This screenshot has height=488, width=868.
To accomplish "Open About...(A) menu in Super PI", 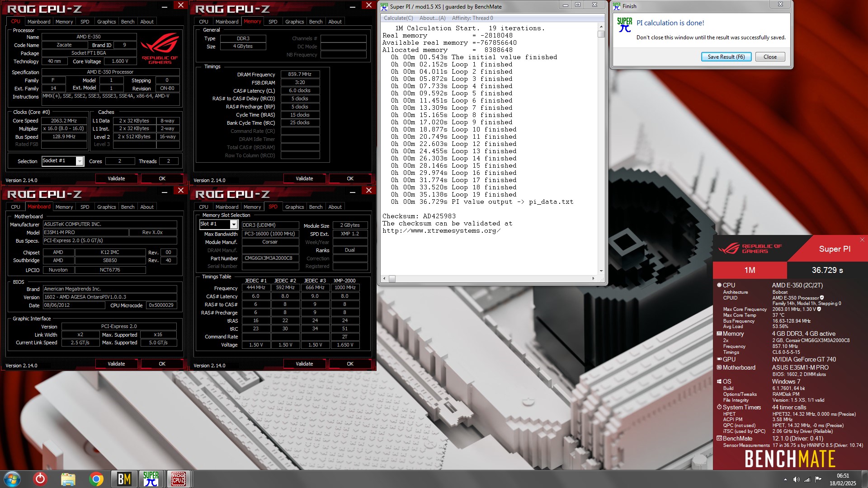I will 432,18.
